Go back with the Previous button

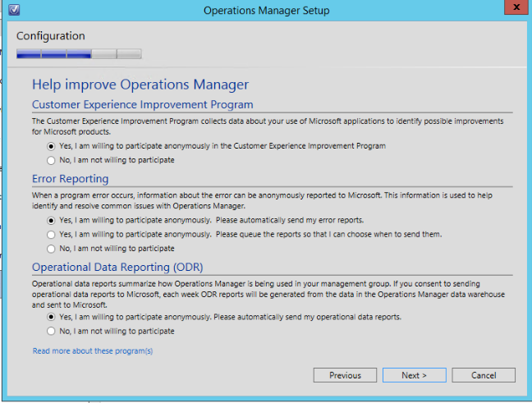345,375
